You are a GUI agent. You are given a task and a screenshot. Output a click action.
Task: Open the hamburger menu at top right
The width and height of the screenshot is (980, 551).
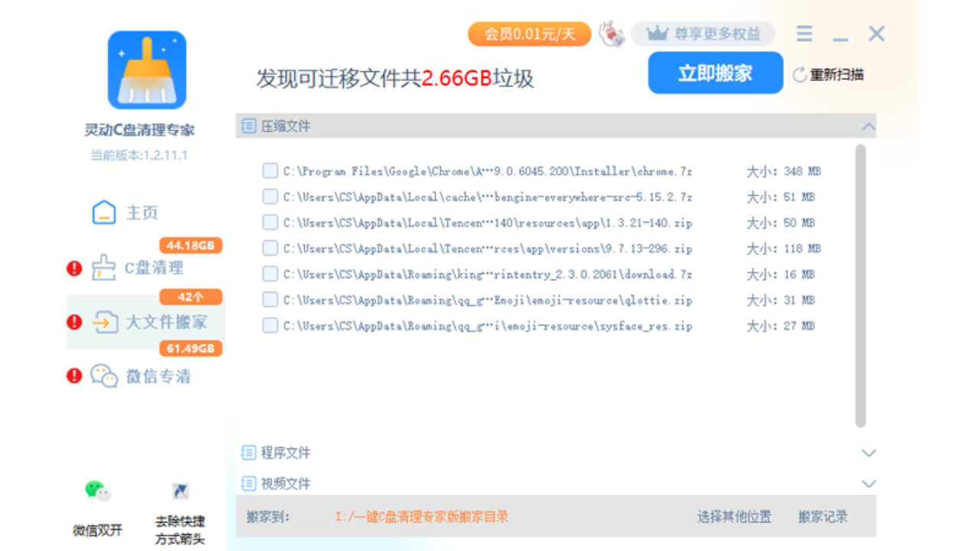coord(804,34)
